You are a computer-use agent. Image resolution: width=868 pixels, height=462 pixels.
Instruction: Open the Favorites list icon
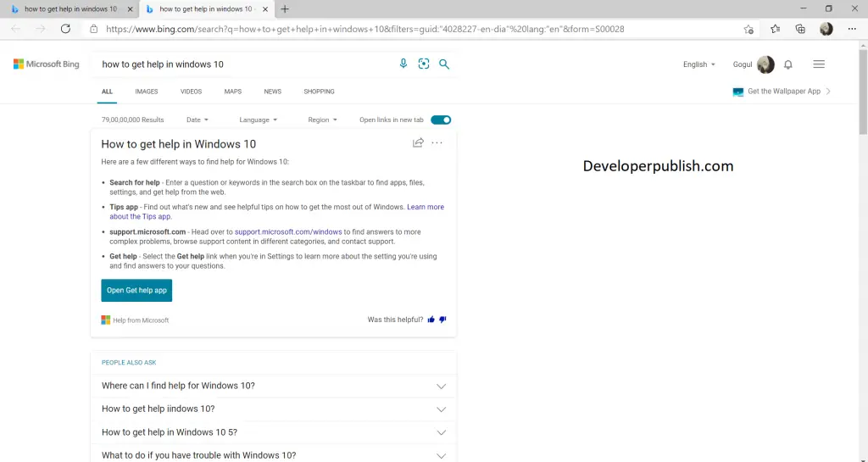tap(775, 29)
